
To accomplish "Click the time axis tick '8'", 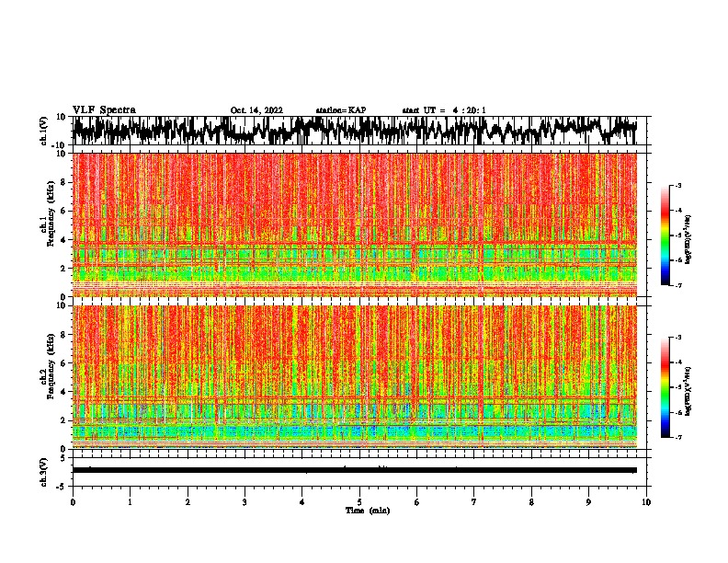I will pos(531,502).
